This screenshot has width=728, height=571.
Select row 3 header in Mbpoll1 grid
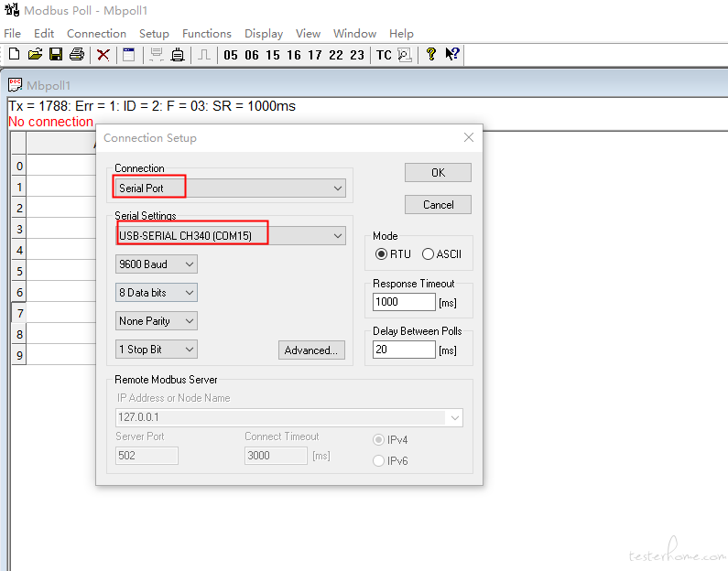click(x=19, y=229)
